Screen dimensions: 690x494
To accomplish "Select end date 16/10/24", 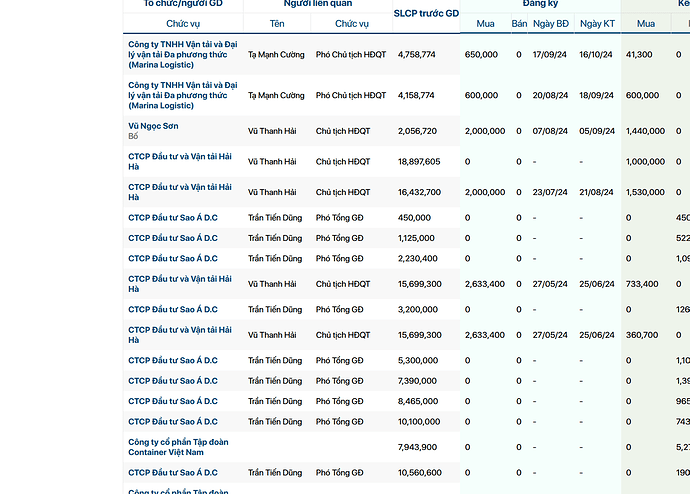I will click(595, 55).
